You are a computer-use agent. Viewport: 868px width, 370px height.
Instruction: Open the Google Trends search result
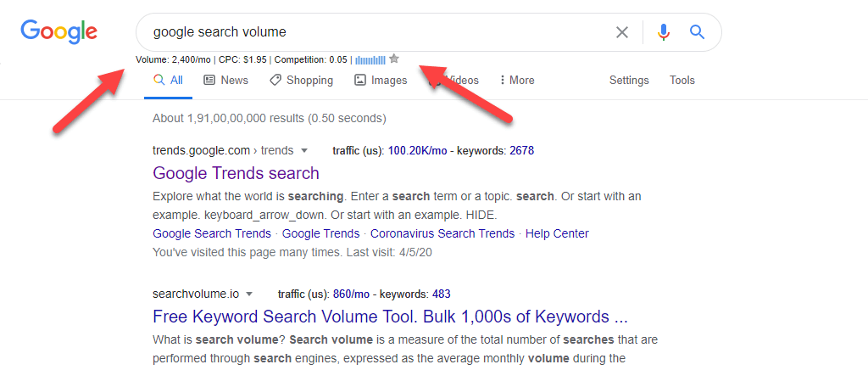pos(236,173)
